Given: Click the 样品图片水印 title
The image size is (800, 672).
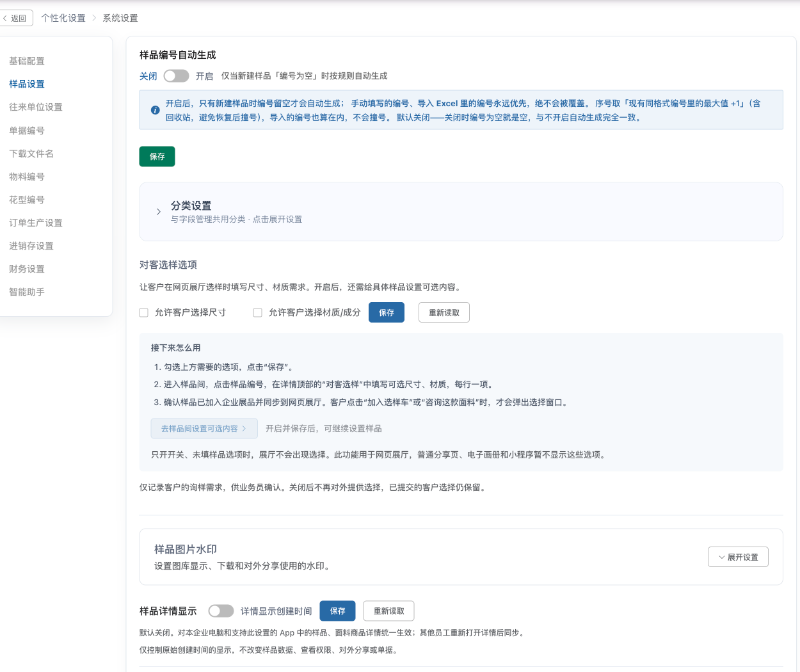Looking at the screenshot, I should [x=186, y=549].
